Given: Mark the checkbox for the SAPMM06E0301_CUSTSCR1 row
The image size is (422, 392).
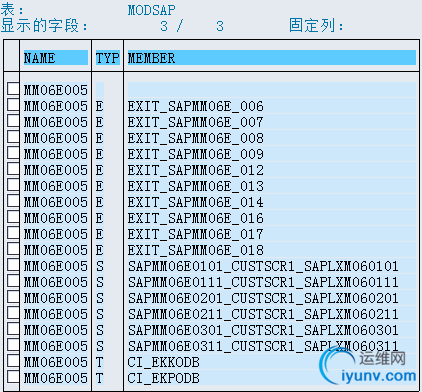Looking at the screenshot, I should tap(13, 329).
